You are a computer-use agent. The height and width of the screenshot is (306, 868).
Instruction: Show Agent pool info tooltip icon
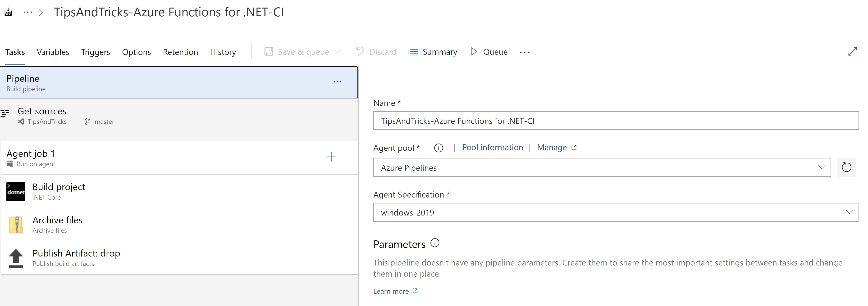(x=438, y=148)
